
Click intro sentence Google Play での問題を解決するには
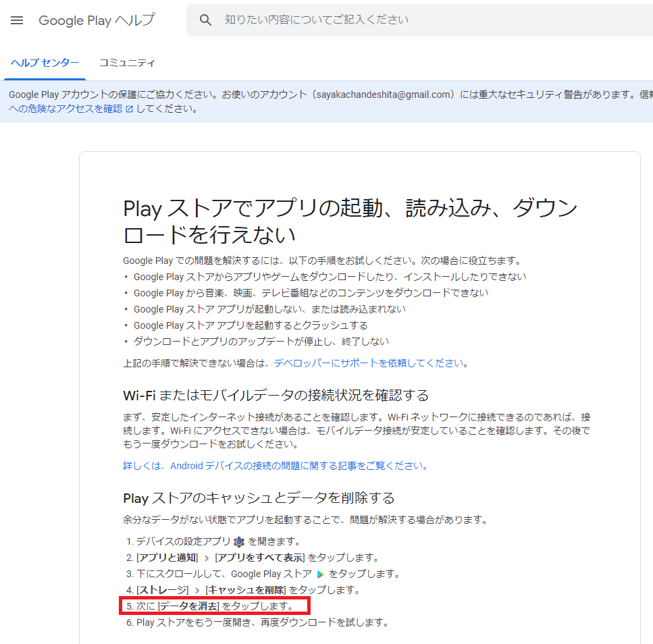pyautogui.click(x=321, y=261)
